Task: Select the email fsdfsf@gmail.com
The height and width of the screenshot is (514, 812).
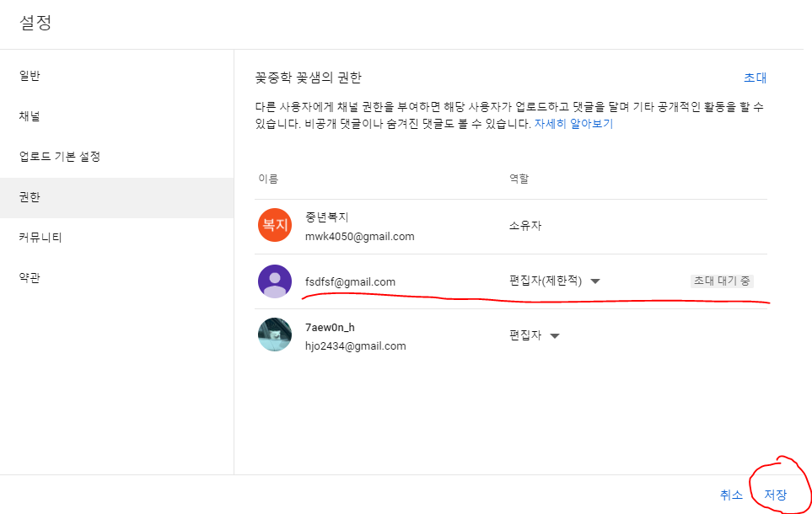Action: pyautogui.click(x=350, y=282)
